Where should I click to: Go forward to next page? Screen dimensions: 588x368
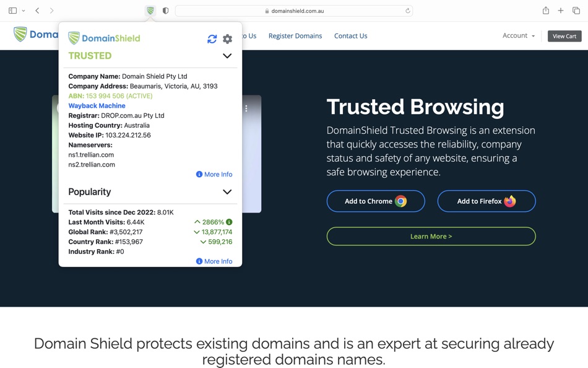point(51,11)
